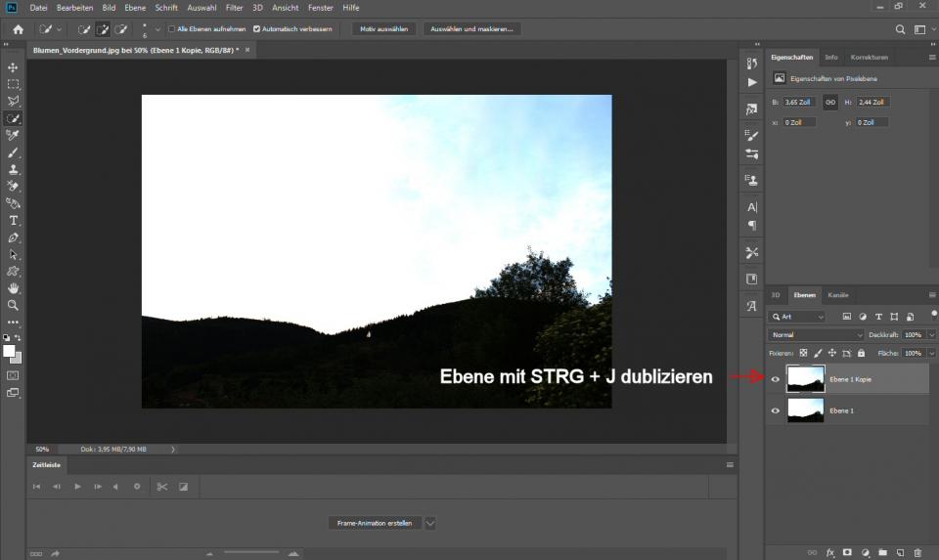Enable 'Alle Ebenen aufnehmen' checkbox
The image size is (939, 560).
[x=172, y=29]
